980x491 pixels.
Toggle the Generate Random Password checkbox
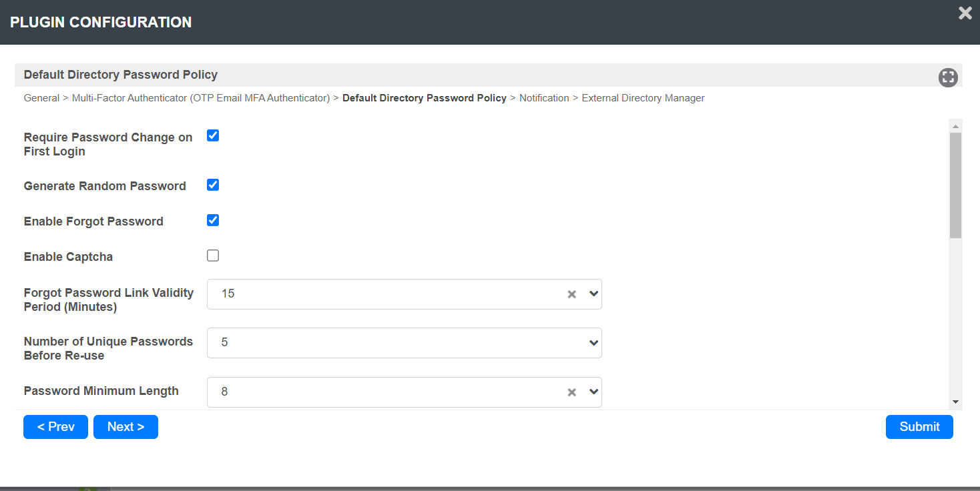click(213, 185)
